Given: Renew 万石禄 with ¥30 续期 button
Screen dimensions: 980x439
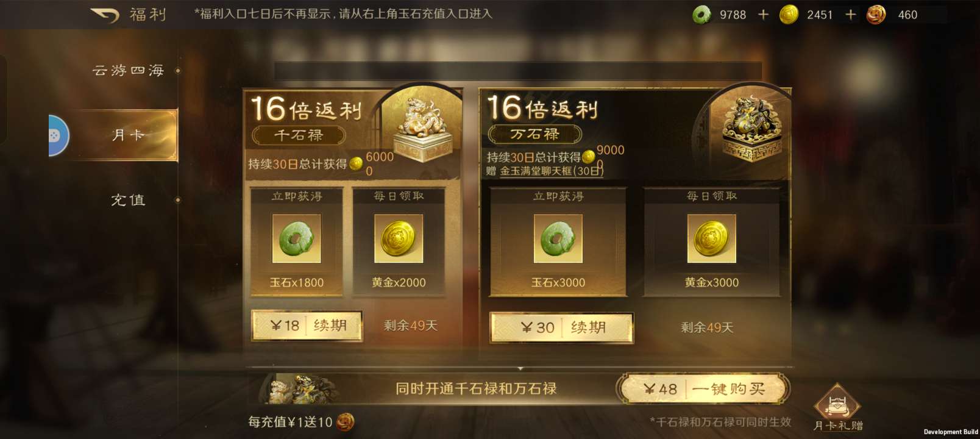Looking at the screenshot, I should (561, 327).
